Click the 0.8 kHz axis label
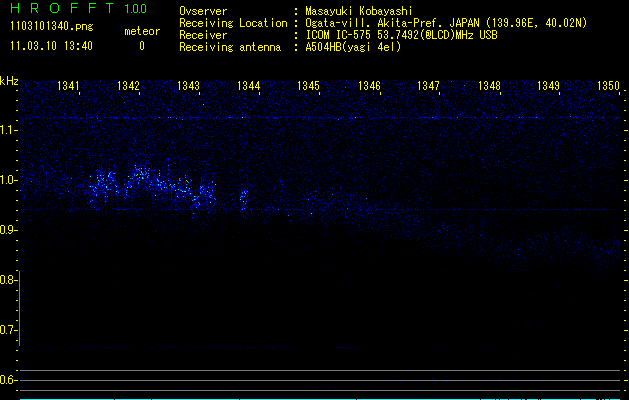Image resolution: width=629 pixels, height=400 pixels. point(7,280)
